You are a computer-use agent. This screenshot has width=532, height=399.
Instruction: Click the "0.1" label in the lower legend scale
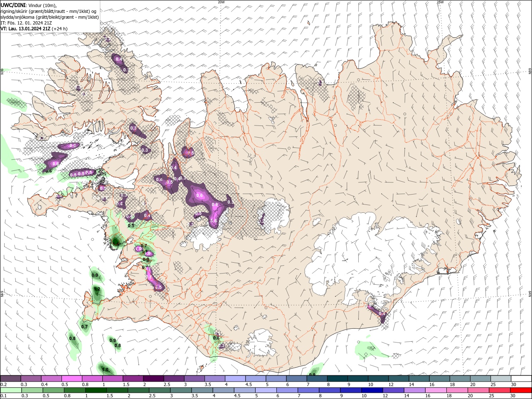[3, 396]
